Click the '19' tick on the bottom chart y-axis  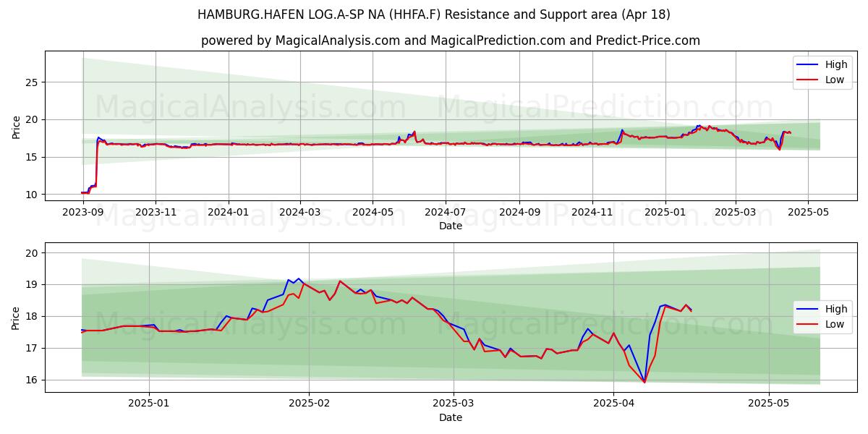(33, 284)
